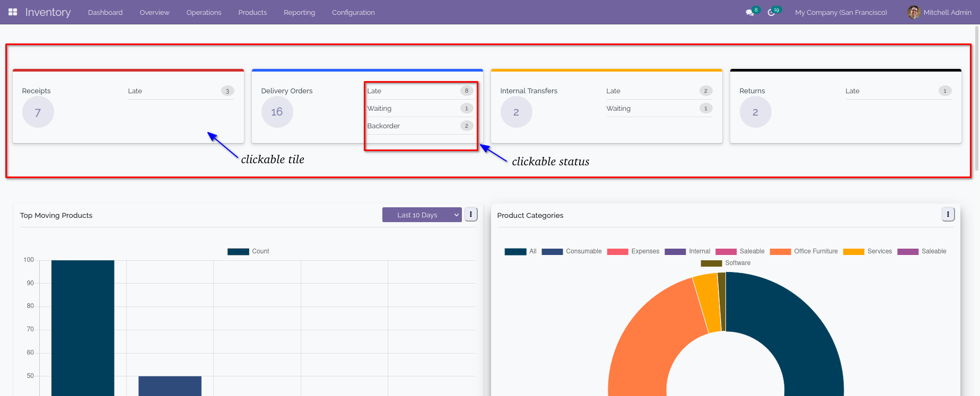980x396 pixels.
Task: Click the Internal Transfers count circle 2
Action: point(517,112)
